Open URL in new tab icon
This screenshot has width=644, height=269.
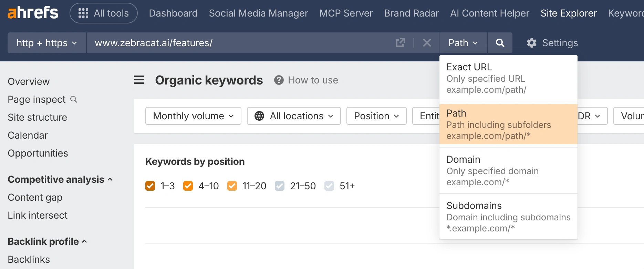pyautogui.click(x=400, y=43)
